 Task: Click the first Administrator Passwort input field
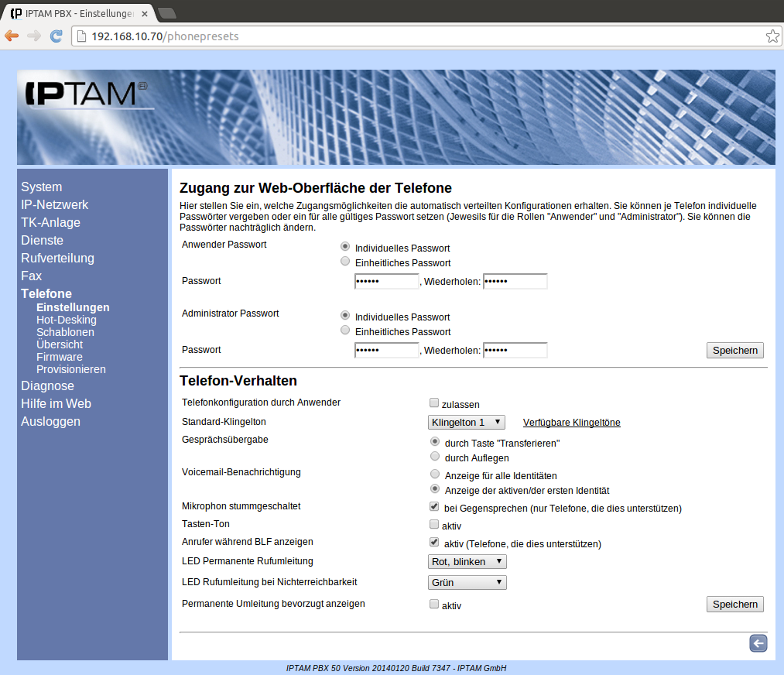386,351
